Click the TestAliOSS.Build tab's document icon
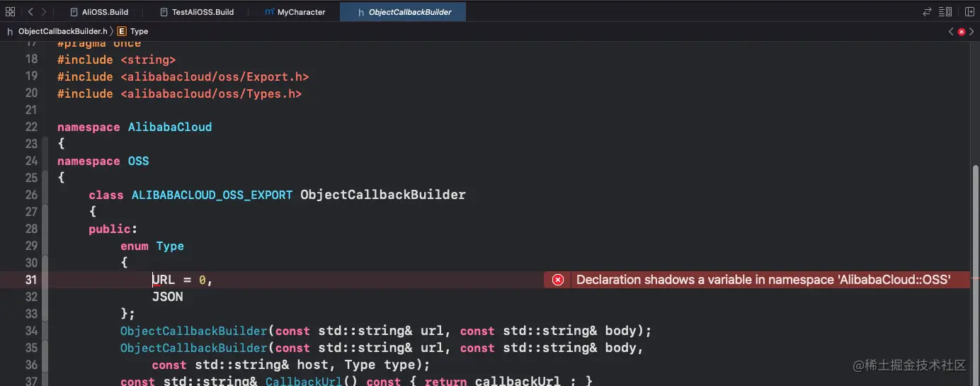 tap(164, 12)
